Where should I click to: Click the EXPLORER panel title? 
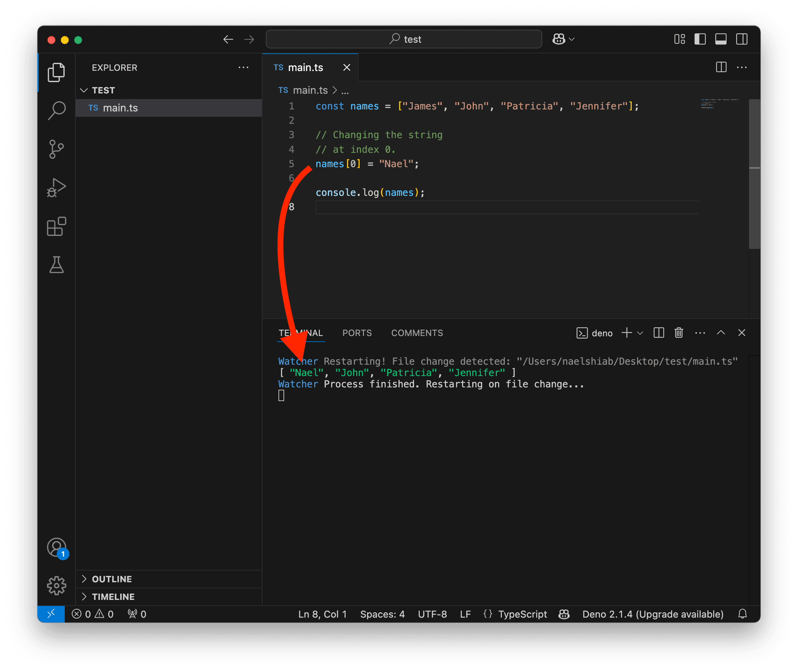click(115, 67)
